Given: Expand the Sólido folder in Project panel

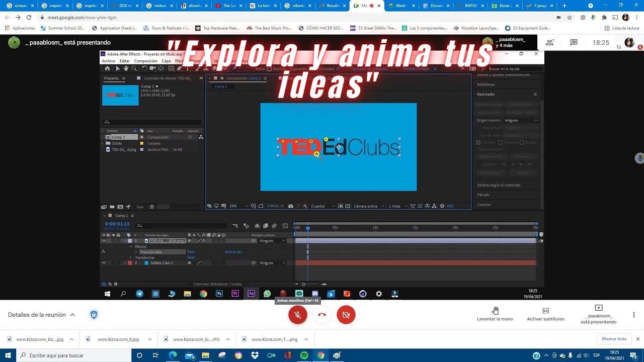Looking at the screenshot, I should tap(102, 143).
